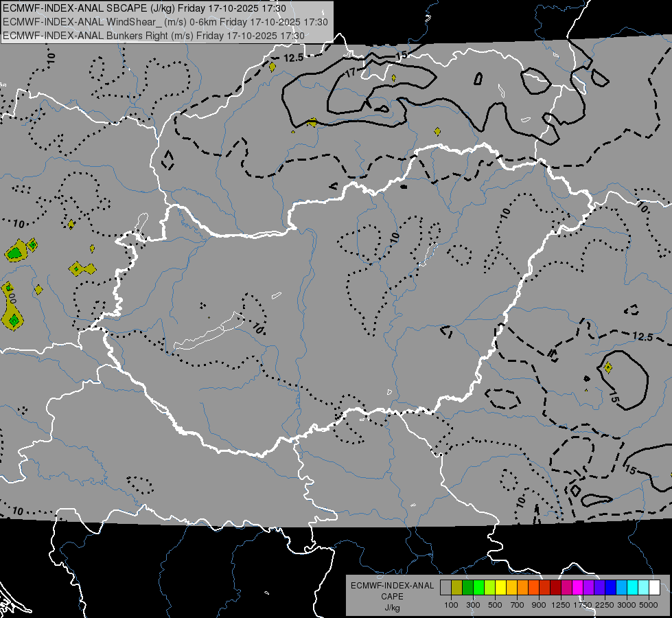The height and width of the screenshot is (618, 672).
Task: Click the bright magenta legend swatch
Action: tap(578, 588)
